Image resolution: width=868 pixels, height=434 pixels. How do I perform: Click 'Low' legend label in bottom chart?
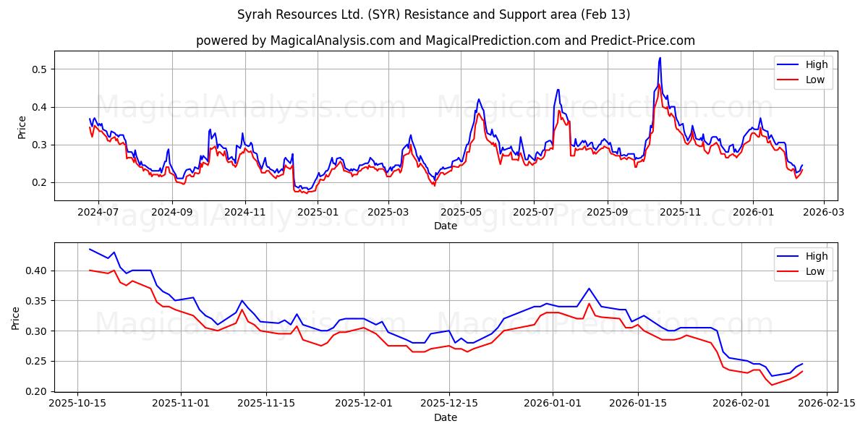pos(815,271)
